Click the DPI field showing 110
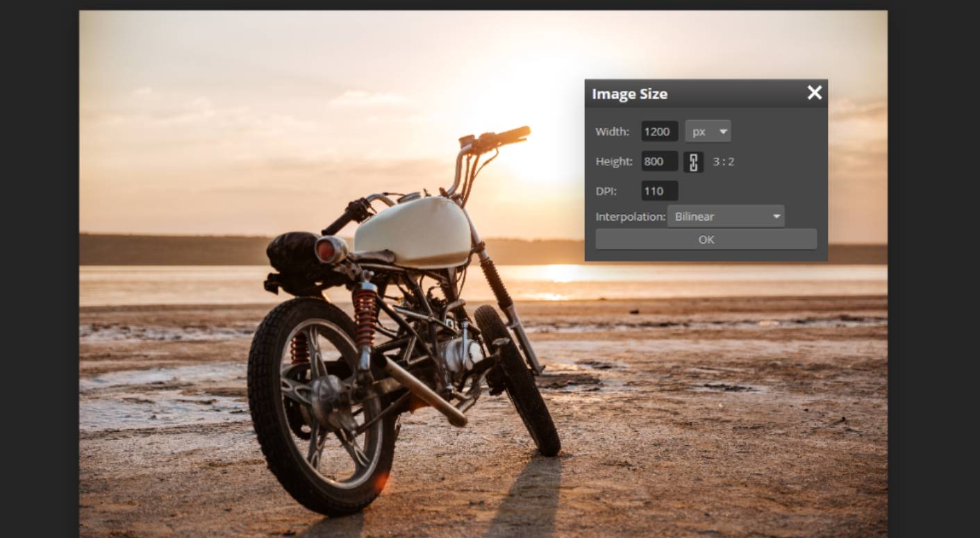This screenshot has width=980, height=538. (x=658, y=191)
